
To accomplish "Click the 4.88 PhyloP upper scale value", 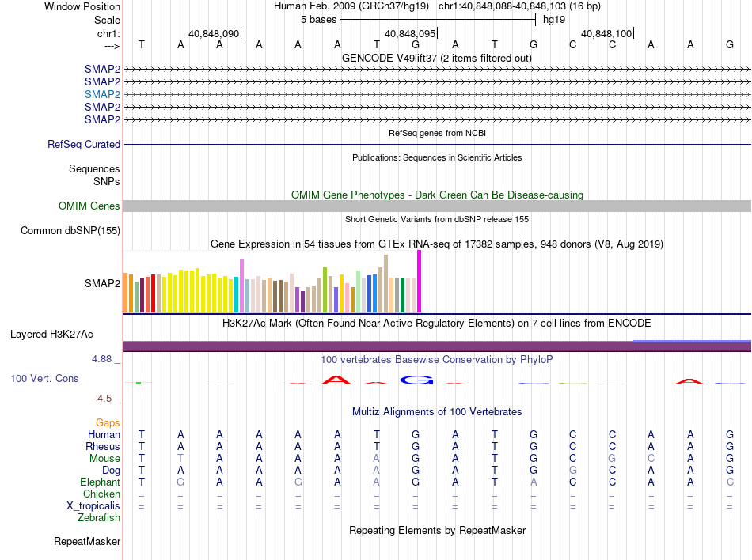I will point(101,359).
